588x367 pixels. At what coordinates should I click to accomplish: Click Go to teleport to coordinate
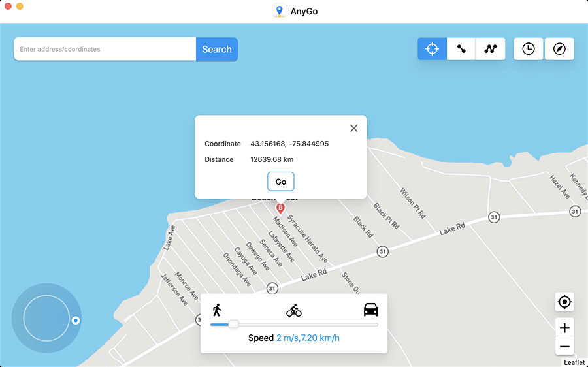coord(280,182)
